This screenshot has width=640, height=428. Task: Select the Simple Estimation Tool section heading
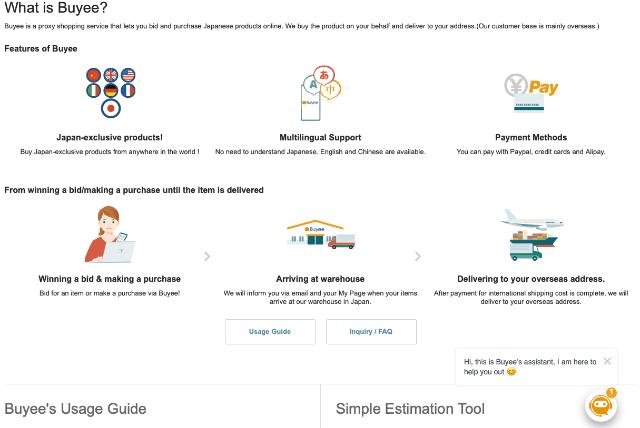pyautogui.click(x=410, y=409)
